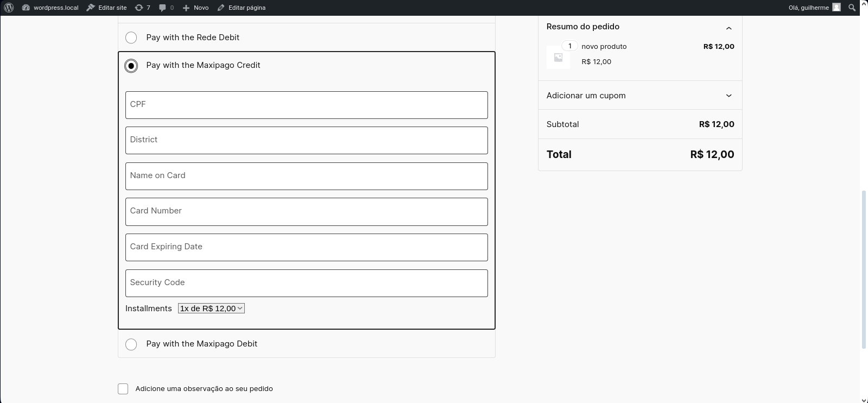
Task: Collapse the Resumo do pedido section
Action: 728,28
